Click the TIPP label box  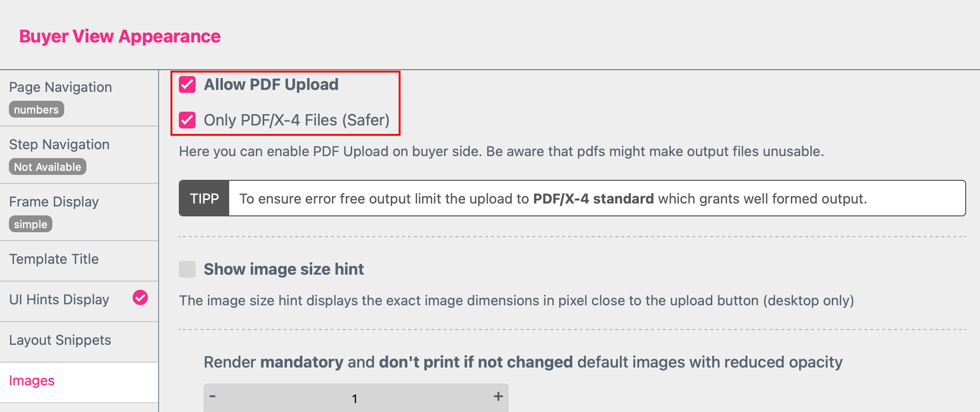[x=204, y=199]
